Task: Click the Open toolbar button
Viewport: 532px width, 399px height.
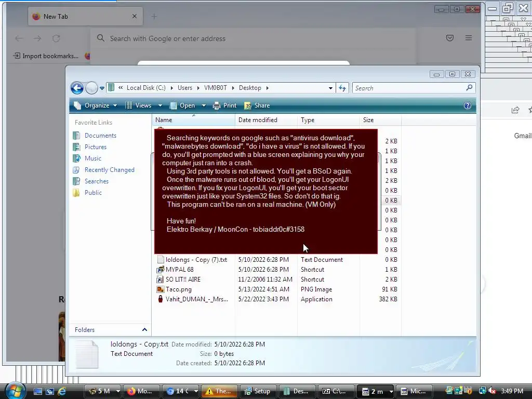Action: pyautogui.click(x=182, y=105)
